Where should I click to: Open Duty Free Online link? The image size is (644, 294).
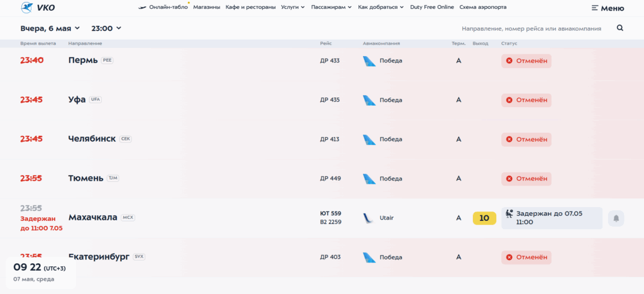[x=432, y=7]
